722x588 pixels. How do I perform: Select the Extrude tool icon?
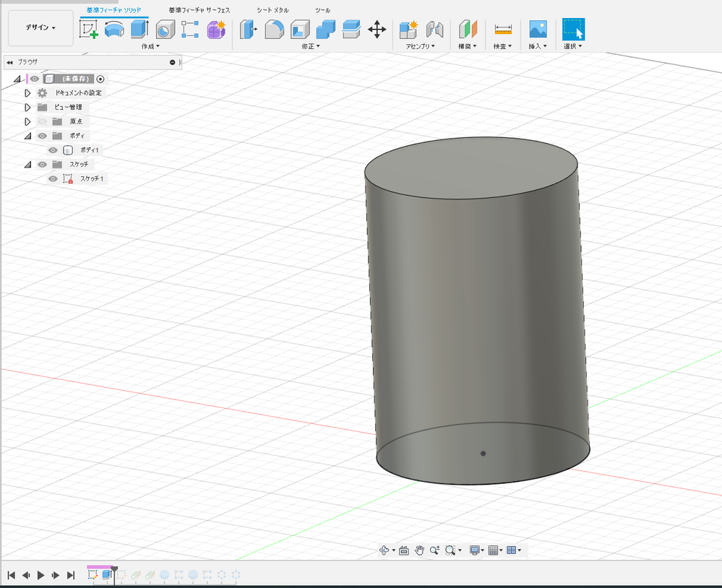tap(139, 30)
